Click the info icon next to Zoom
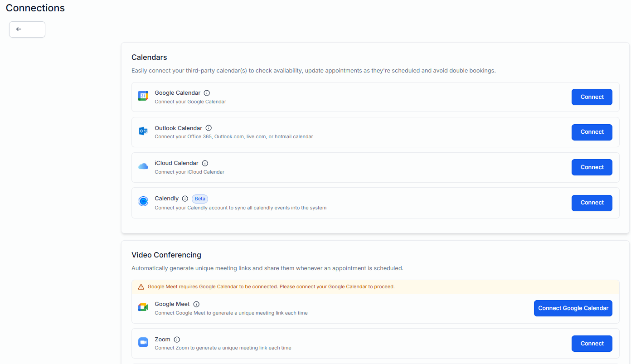Viewport: 631px width, 364px height. click(x=177, y=340)
